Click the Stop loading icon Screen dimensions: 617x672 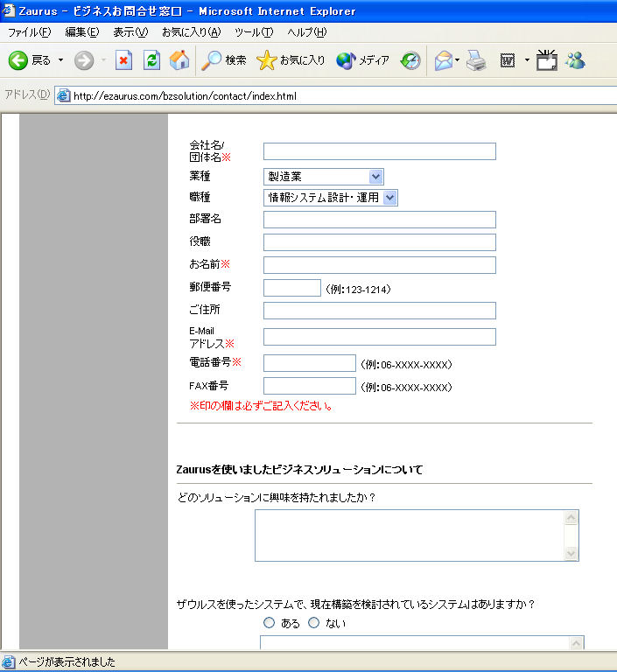(x=124, y=60)
